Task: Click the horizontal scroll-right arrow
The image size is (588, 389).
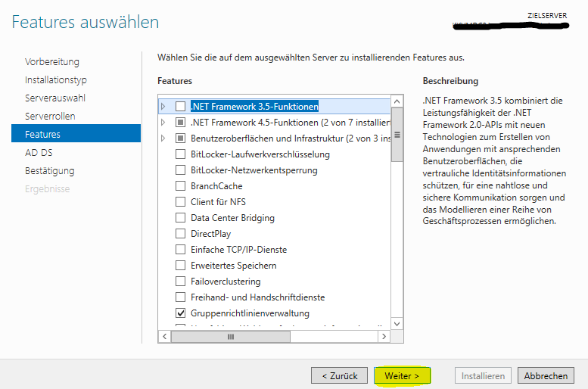Action: coord(384,337)
